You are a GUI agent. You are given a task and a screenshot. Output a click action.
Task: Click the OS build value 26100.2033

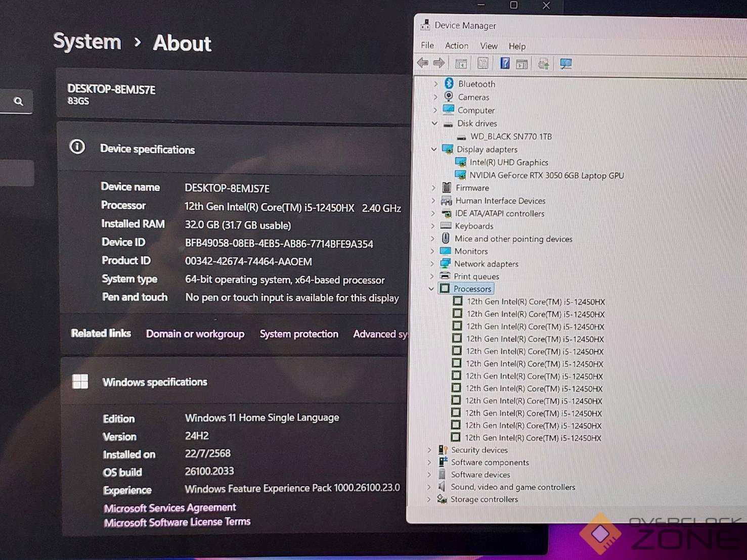pos(209,471)
